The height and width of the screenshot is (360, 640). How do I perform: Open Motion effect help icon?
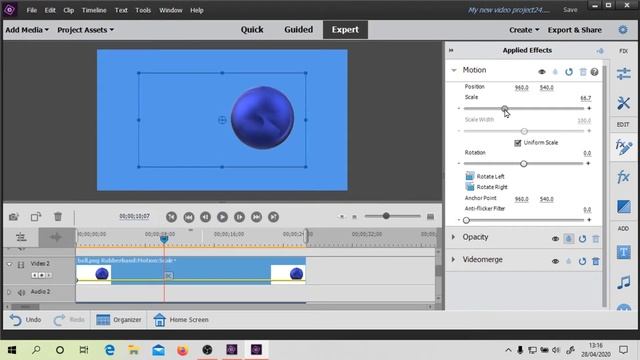594,72
